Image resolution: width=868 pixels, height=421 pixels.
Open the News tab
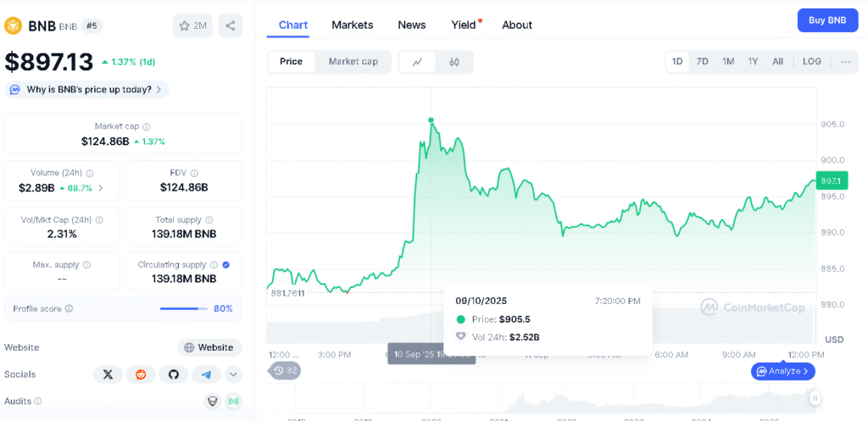(x=412, y=25)
